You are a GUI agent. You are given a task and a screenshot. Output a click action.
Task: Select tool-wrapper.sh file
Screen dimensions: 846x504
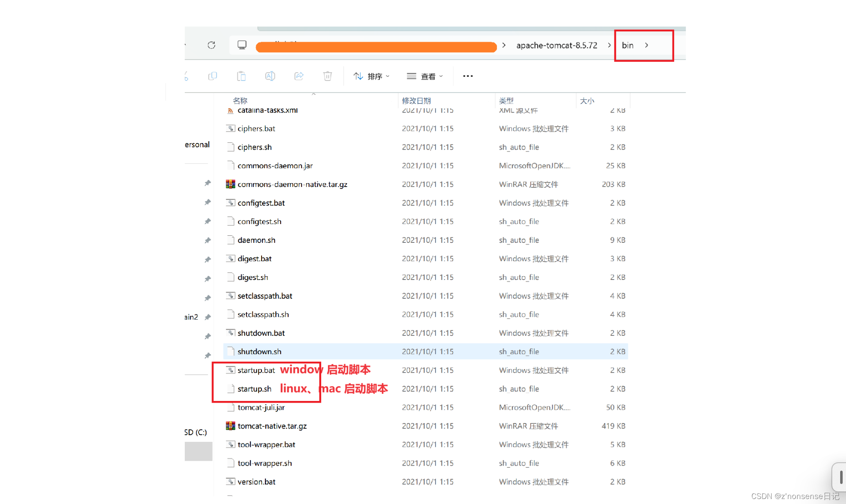(264, 463)
